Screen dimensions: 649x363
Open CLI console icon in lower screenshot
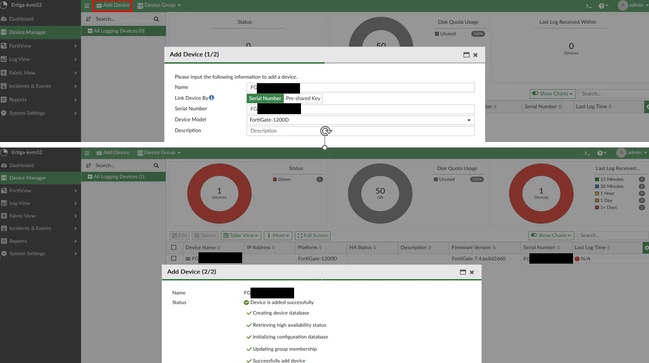click(587, 153)
